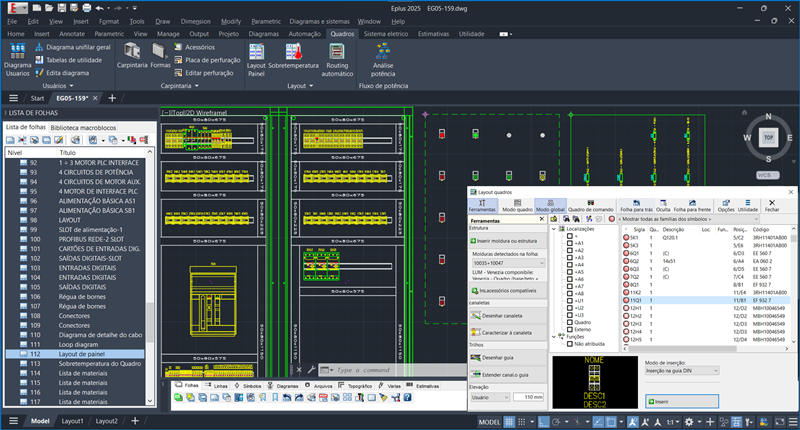Select Modo global in Layout quadros
The width and height of the screenshot is (800, 430).
[550, 206]
